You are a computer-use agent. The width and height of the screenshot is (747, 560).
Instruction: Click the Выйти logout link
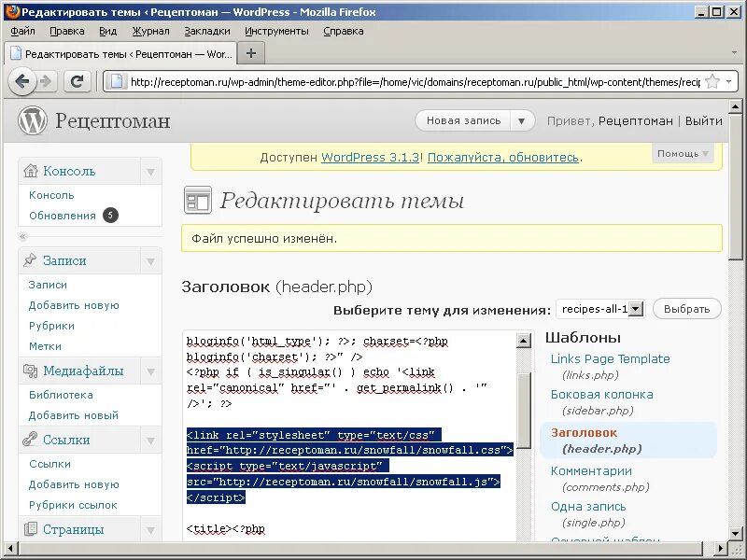tap(704, 121)
